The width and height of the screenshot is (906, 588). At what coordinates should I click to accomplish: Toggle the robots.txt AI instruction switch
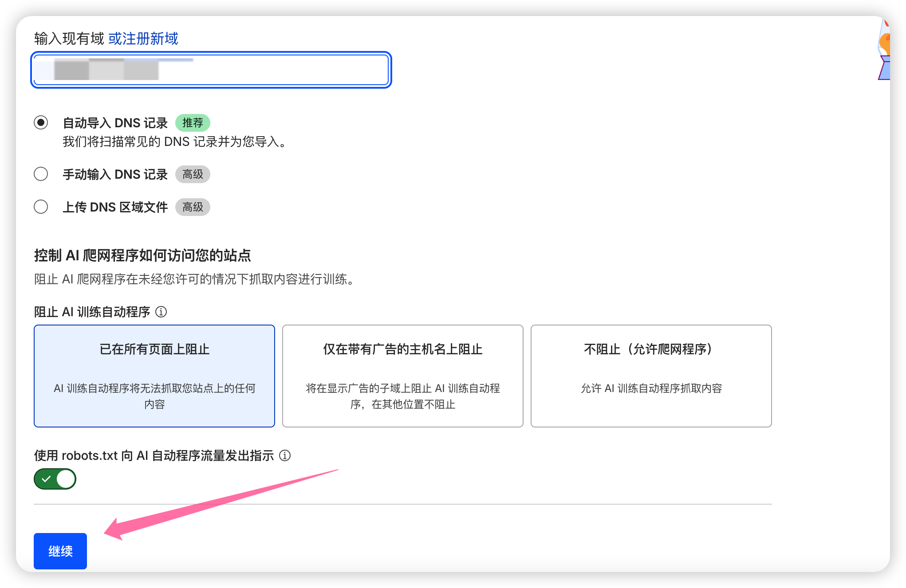(x=55, y=479)
